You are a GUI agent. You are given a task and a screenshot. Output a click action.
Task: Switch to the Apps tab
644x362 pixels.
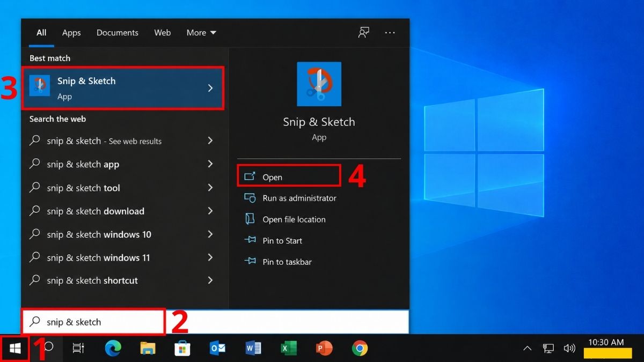click(71, 33)
